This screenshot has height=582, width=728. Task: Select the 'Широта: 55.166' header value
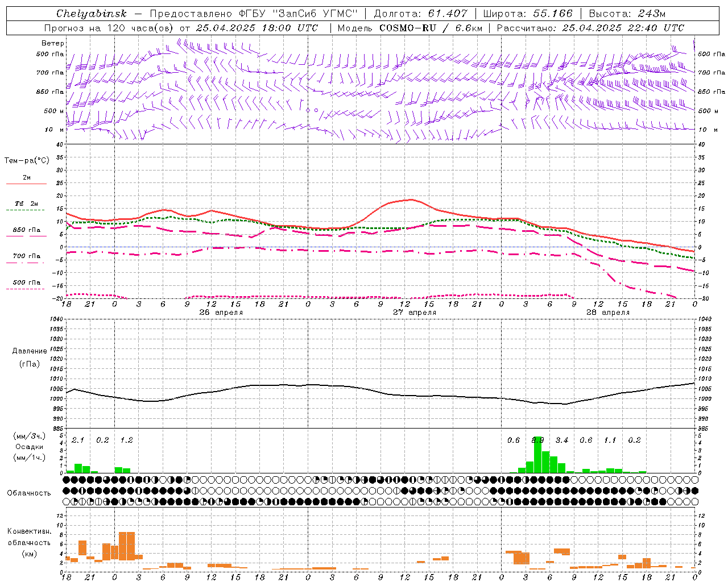coord(527,14)
